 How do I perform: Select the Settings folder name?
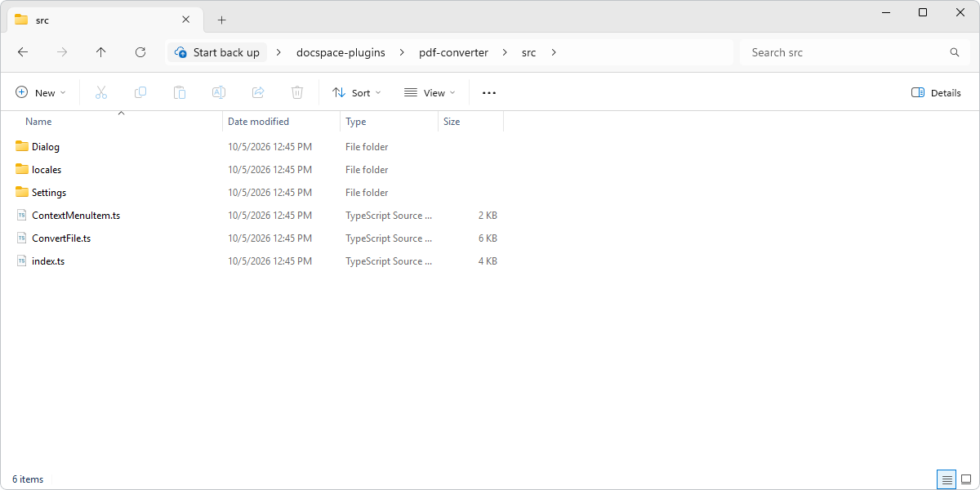click(49, 193)
